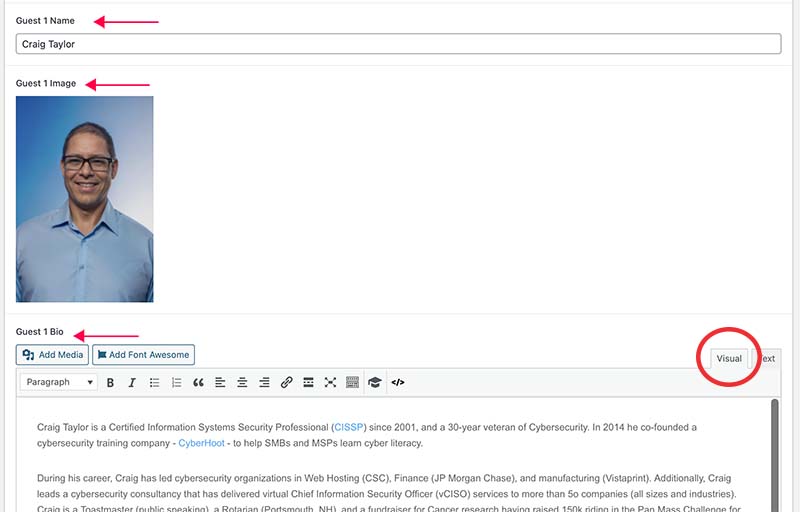Click the code brackets toolbar icon

pos(397,382)
